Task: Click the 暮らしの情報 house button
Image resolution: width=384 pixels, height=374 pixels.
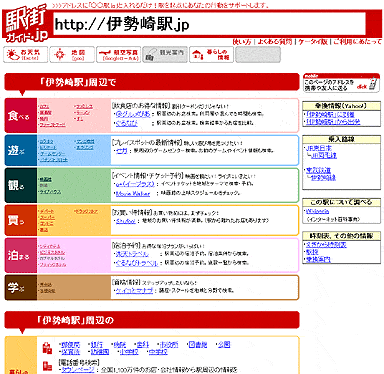Action: coord(211,55)
